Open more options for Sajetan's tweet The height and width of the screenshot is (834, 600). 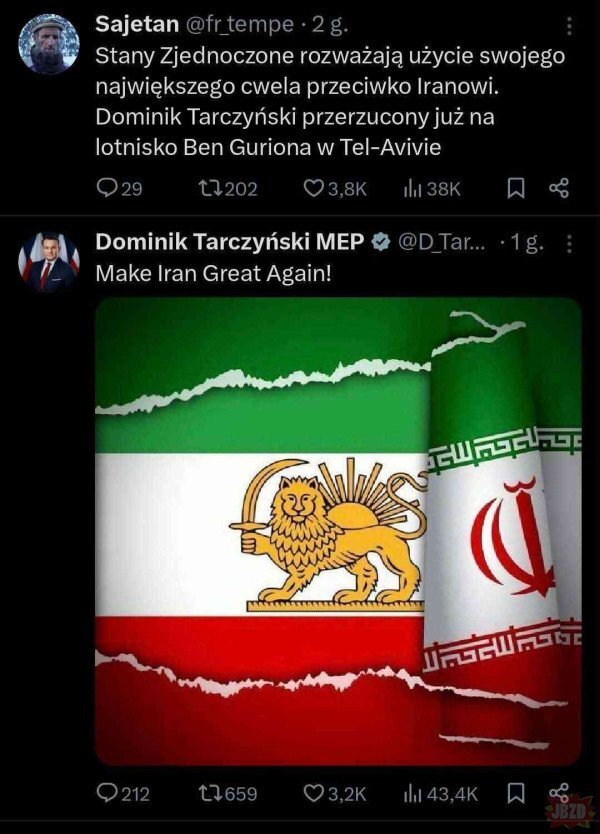(569, 25)
